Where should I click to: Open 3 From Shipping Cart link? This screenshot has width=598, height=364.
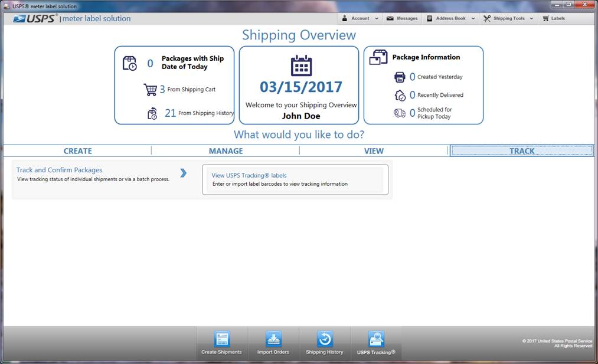[187, 90]
